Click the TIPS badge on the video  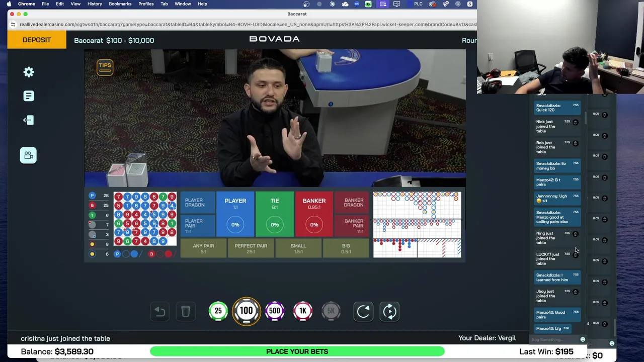(105, 67)
